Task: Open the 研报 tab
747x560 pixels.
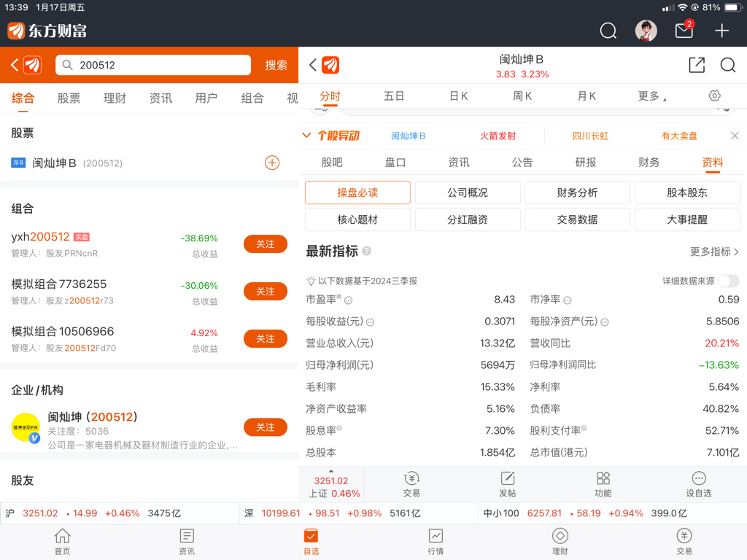Action: point(586,163)
